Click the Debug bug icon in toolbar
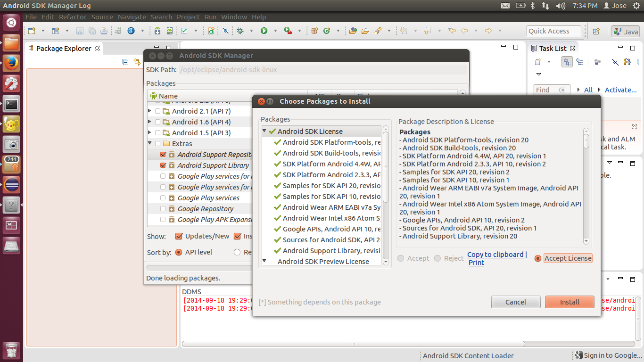The width and height of the screenshot is (644, 362). pyautogui.click(x=240, y=31)
